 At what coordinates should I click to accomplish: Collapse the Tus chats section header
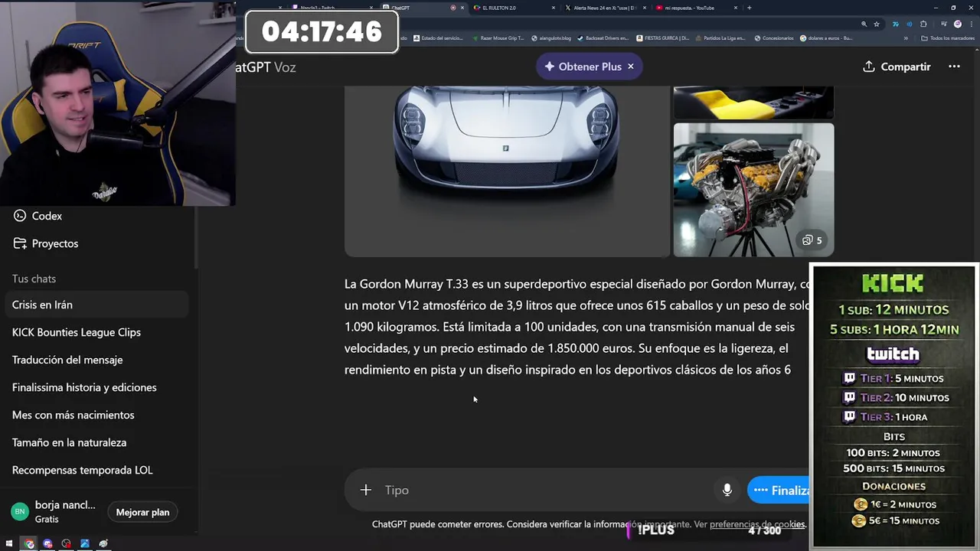(x=34, y=279)
